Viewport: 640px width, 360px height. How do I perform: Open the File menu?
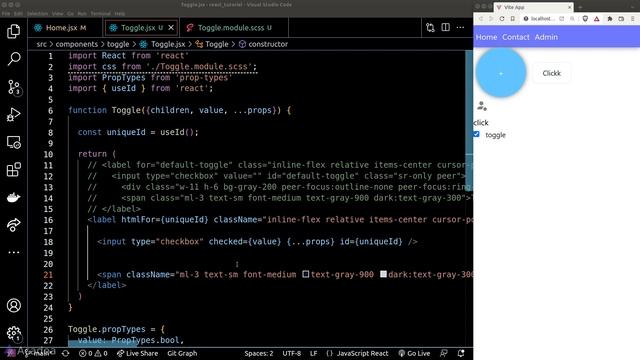(6, 13)
